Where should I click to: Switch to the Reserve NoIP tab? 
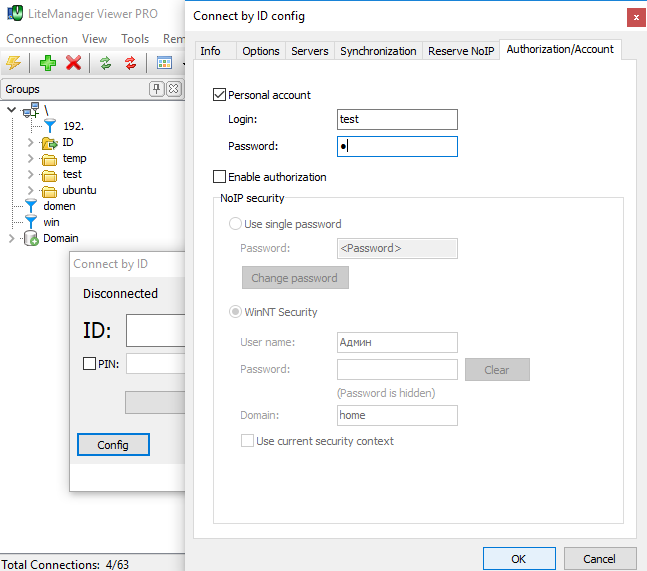461,51
